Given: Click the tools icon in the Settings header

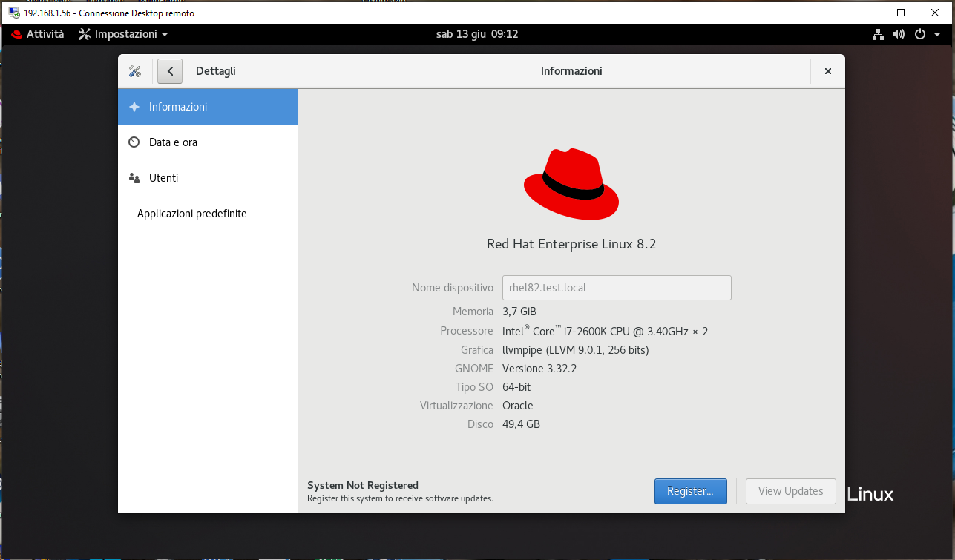Looking at the screenshot, I should pyautogui.click(x=134, y=71).
